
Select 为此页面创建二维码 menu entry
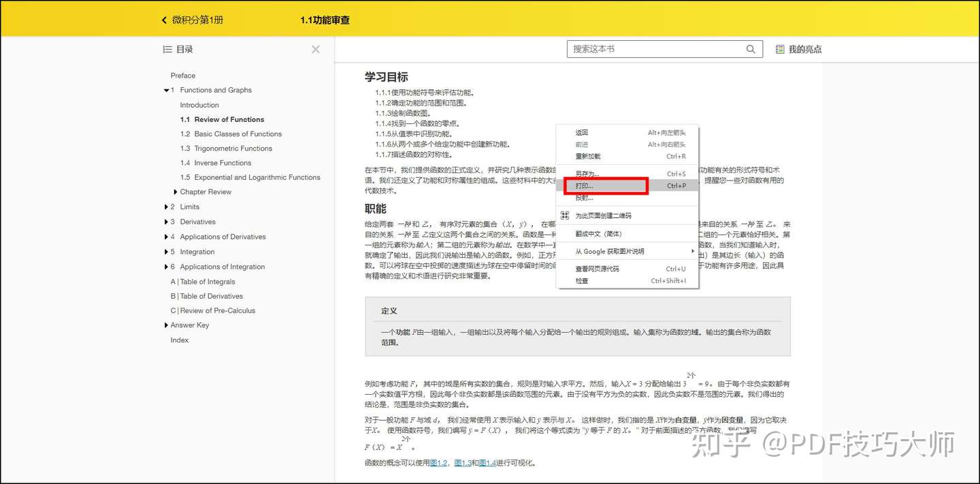(x=627, y=216)
